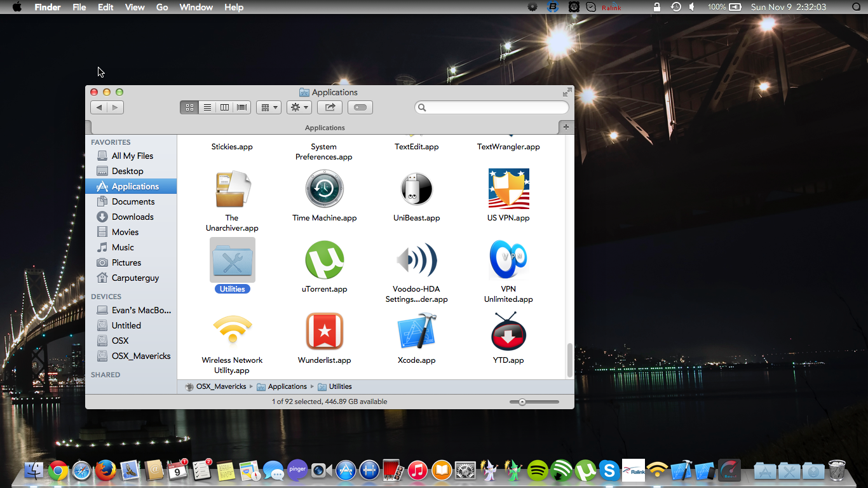The width and height of the screenshot is (868, 488).
Task: Open Photo Booth from the Dock
Action: point(393,471)
